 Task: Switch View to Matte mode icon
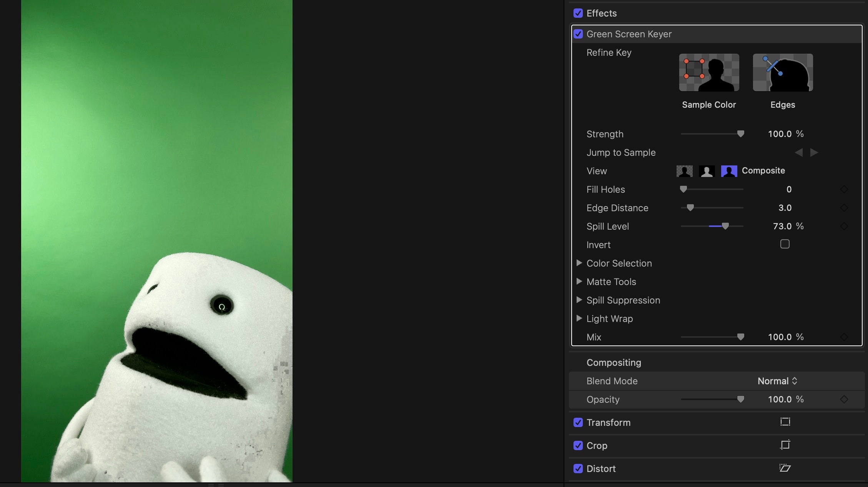[707, 171]
